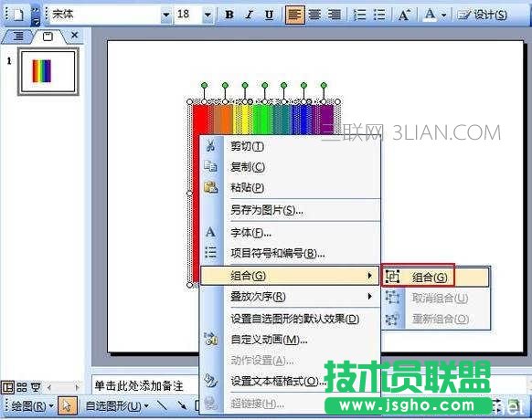The image size is (532, 420).
Task: Open the toolbar options chevron beside the New icon
Action: (x=36, y=16)
